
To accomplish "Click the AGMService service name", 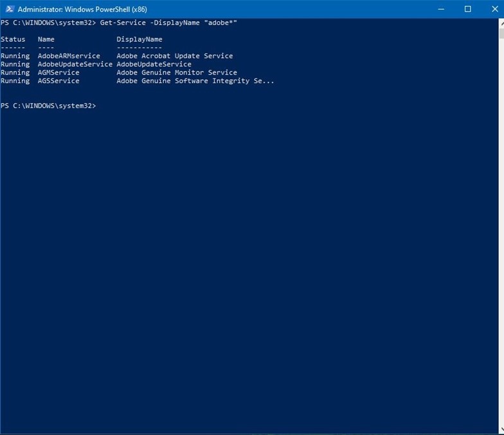I will pyautogui.click(x=59, y=73).
